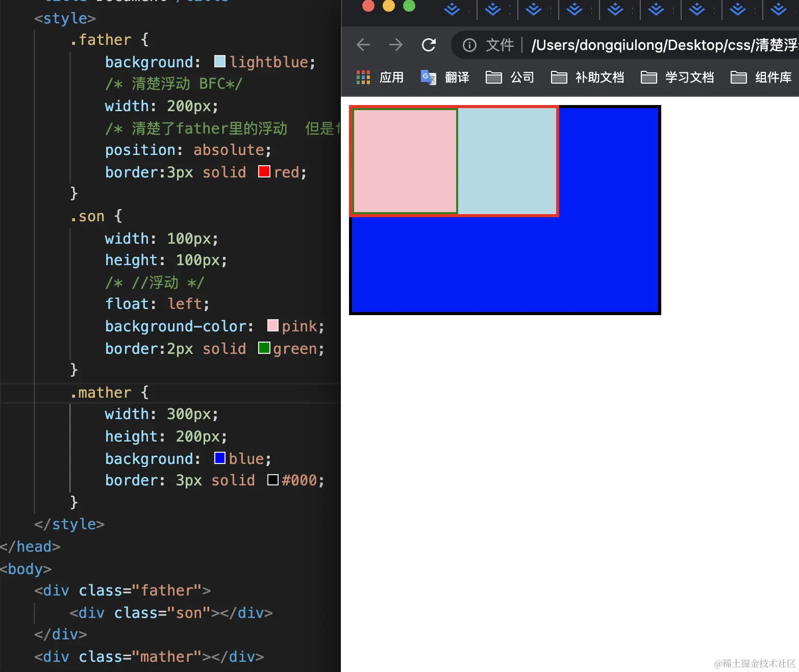Click the "float: left;" declaration
Image resolution: width=799 pixels, height=672 pixels.
[157, 304]
